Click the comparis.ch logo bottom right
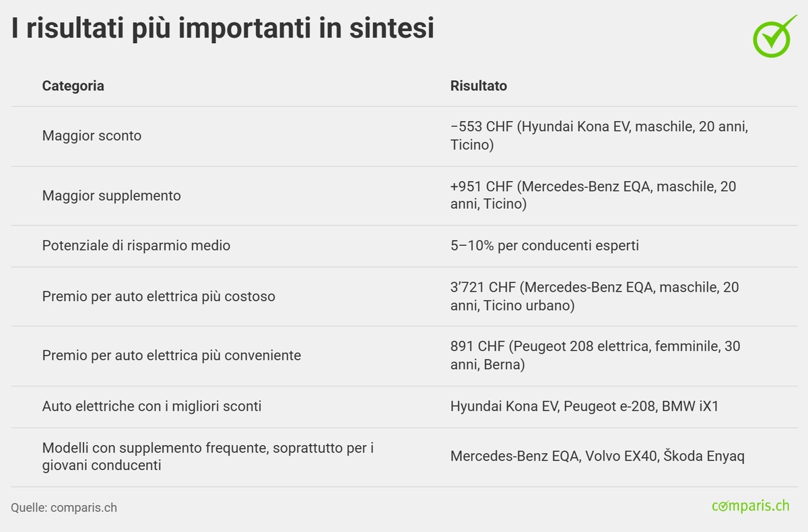The width and height of the screenshot is (808, 532). tap(750, 506)
